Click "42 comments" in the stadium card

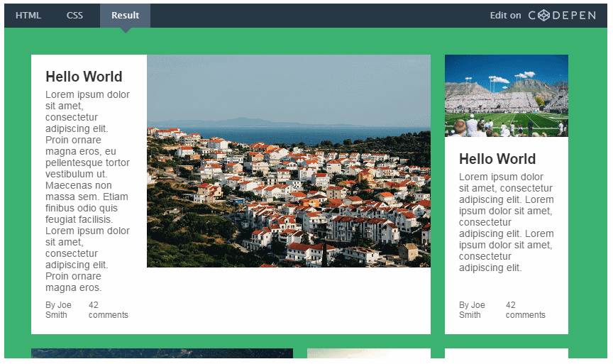(x=526, y=310)
